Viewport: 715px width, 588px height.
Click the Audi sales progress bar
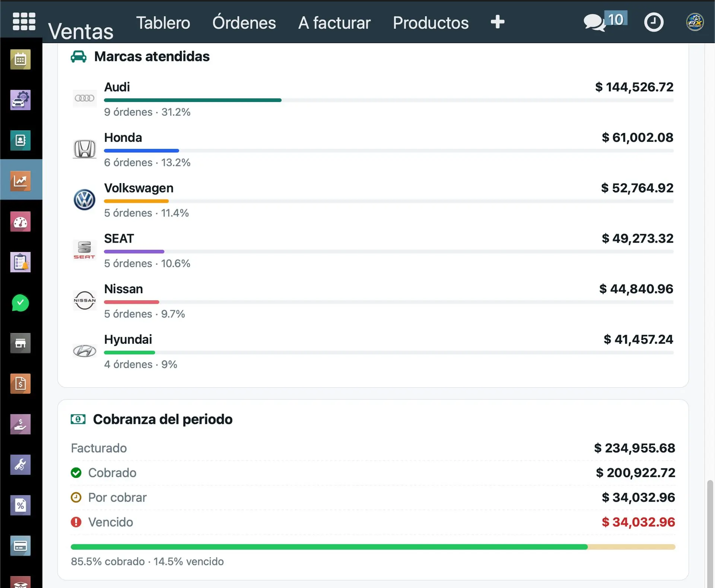point(389,100)
